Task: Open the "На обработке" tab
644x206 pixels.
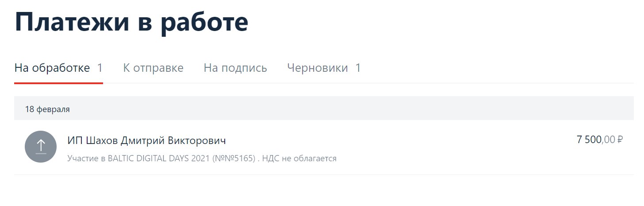Action: [x=52, y=68]
